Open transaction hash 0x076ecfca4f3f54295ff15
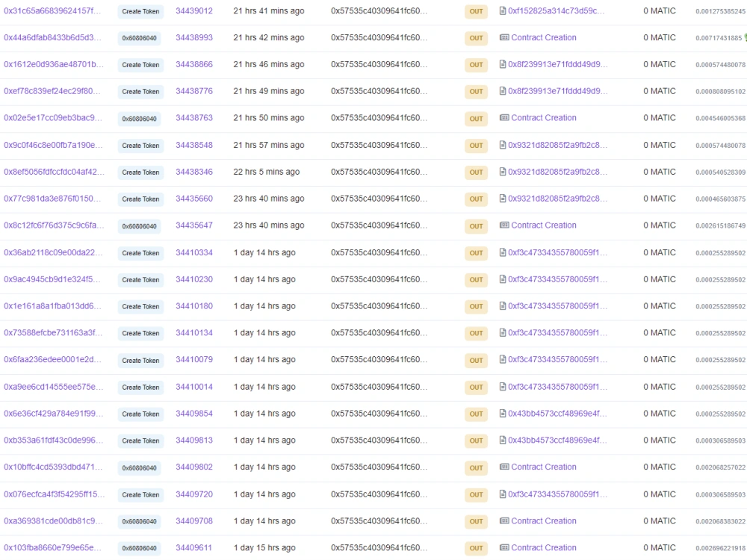Viewport: 747px width, 560px height. [55, 494]
